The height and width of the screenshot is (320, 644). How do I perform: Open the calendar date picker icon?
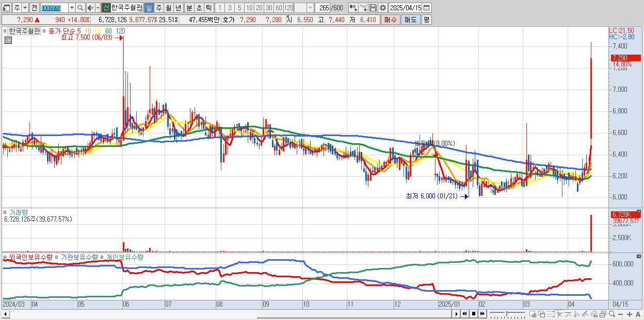click(x=427, y=8)
